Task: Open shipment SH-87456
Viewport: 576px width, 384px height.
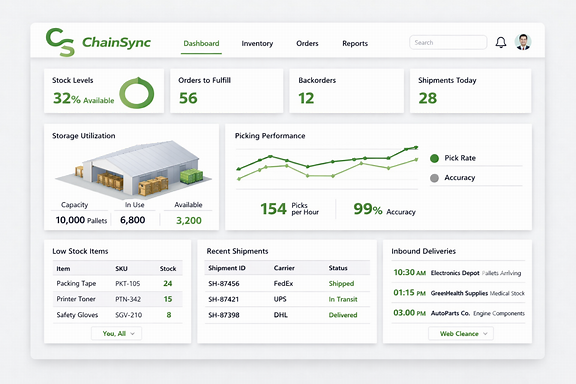Action: [224, 284]
